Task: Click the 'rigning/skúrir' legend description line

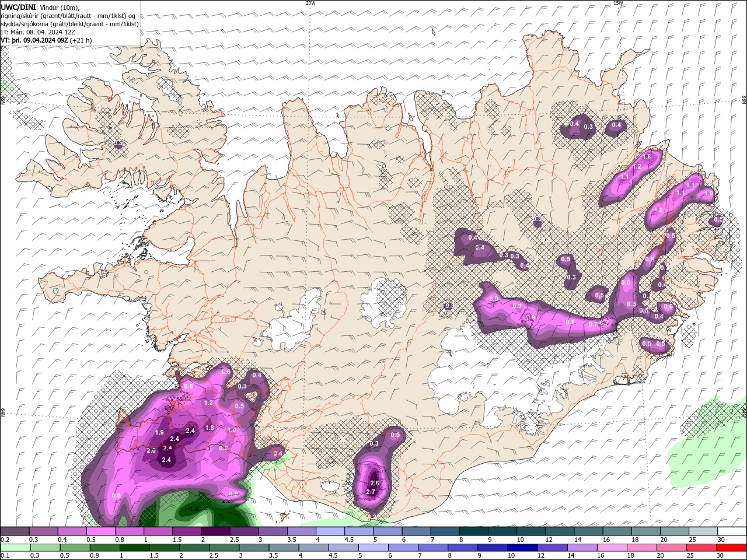Action: pos(69,15)
